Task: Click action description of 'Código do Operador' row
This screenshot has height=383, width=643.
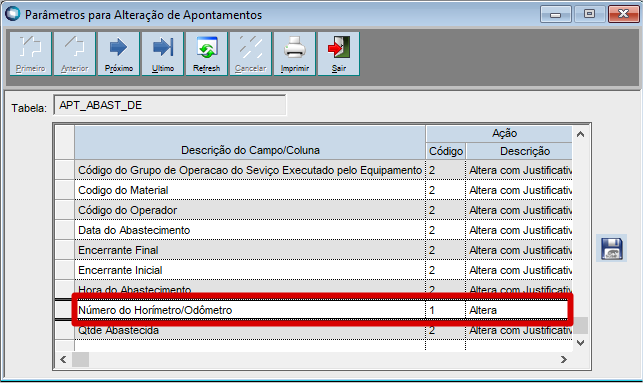Action: coord(520,210)
